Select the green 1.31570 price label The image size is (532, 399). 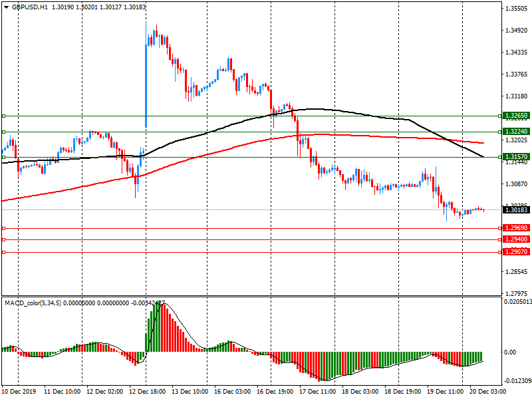point(516,157)
